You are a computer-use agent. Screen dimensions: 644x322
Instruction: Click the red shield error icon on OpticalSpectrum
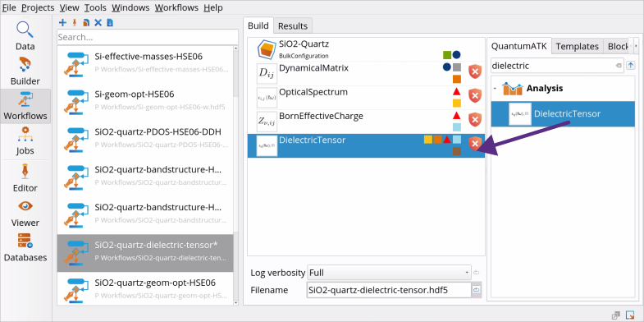[475, 96]
